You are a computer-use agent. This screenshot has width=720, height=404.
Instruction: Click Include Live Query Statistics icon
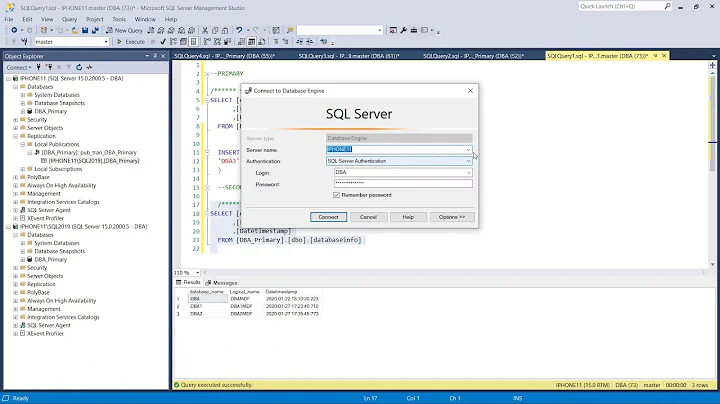coord(217,42)
